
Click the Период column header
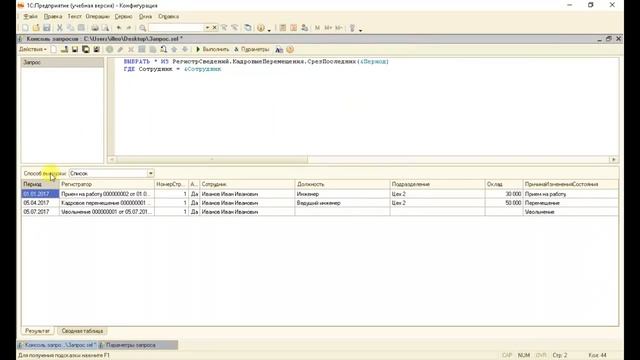coord(40,184)
